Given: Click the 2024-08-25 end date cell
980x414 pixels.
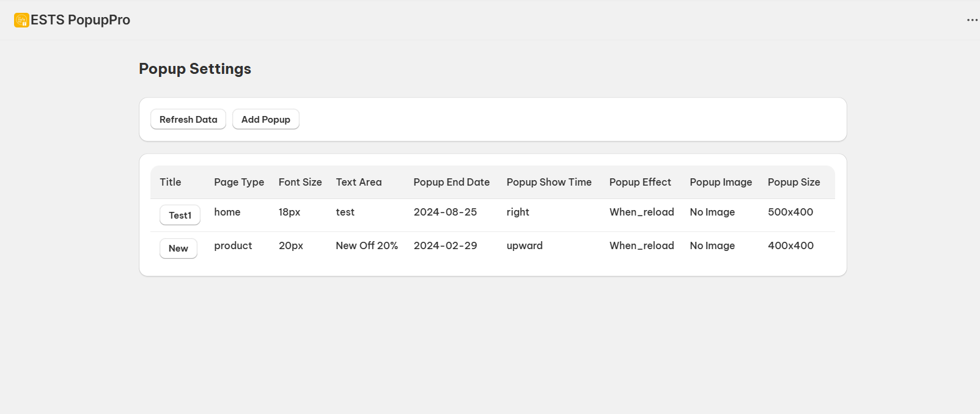Looking at the screenshot, I should click(445, 212).
